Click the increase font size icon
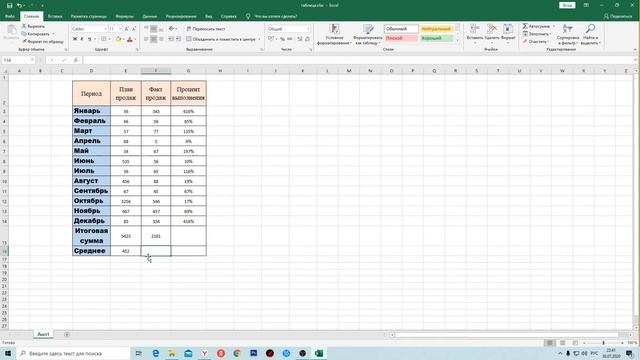This screenshot has height=360, width=640. coord(127,29)
